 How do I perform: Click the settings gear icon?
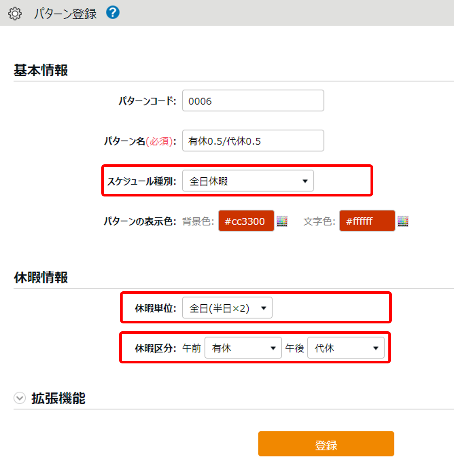(x=15, y=13)
